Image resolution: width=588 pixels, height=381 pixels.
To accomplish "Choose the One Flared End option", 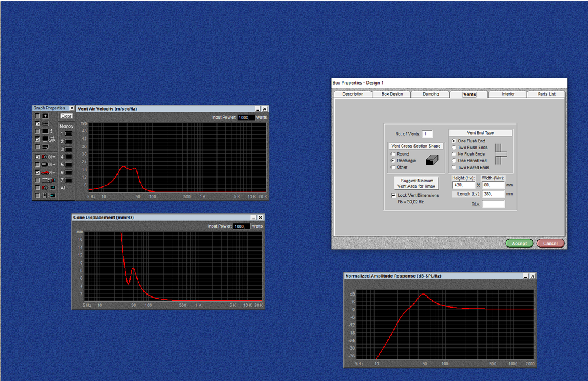I will pos(454,161).
